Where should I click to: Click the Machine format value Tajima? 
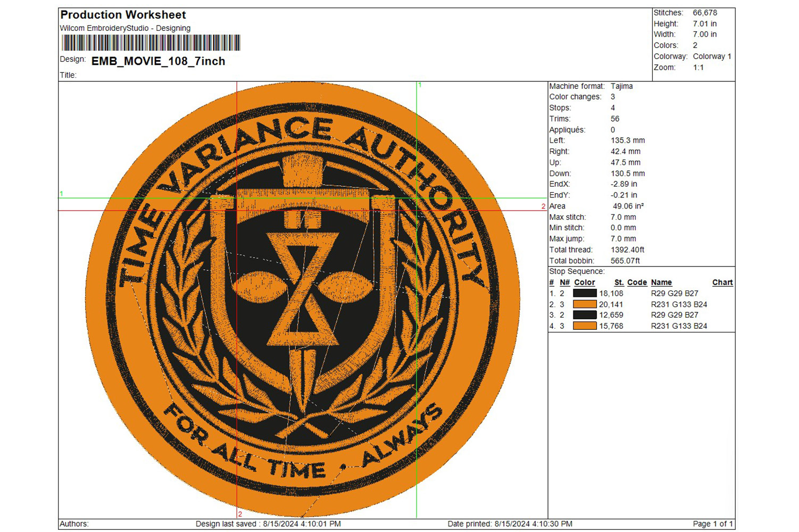click(622, 86)
